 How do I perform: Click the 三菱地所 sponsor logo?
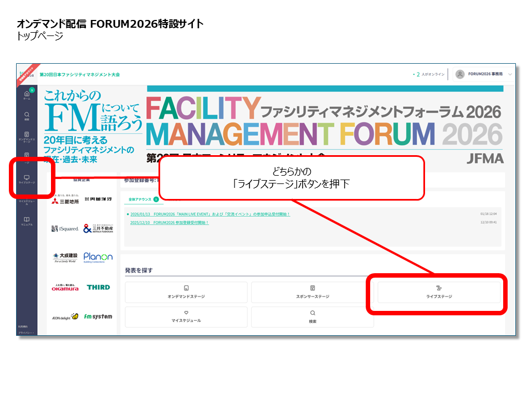(x=66, y=201)
